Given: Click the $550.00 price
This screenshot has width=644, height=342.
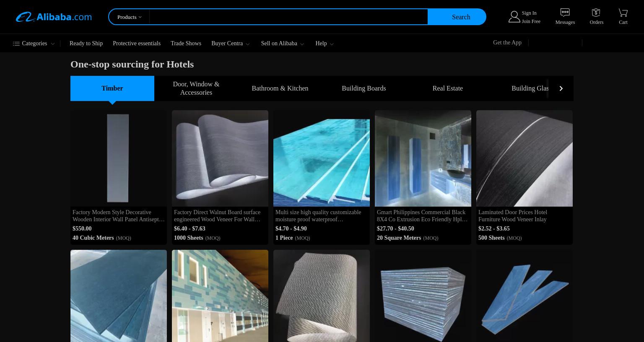Looking at the screenshot, I should [x=82, y=229].
